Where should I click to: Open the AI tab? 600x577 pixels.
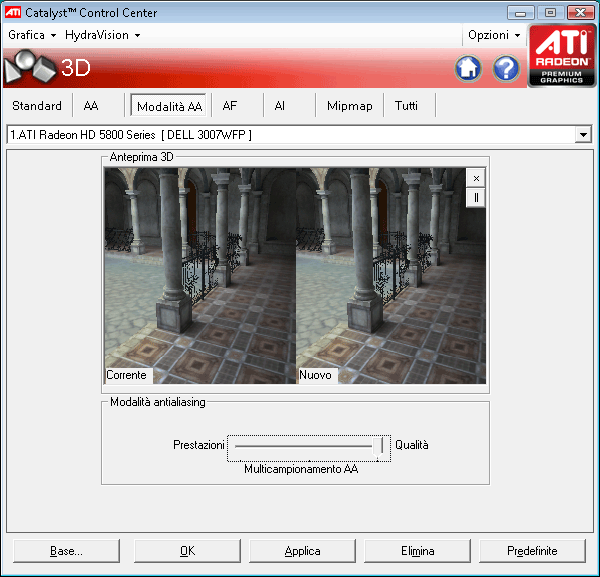click(280, 106)
